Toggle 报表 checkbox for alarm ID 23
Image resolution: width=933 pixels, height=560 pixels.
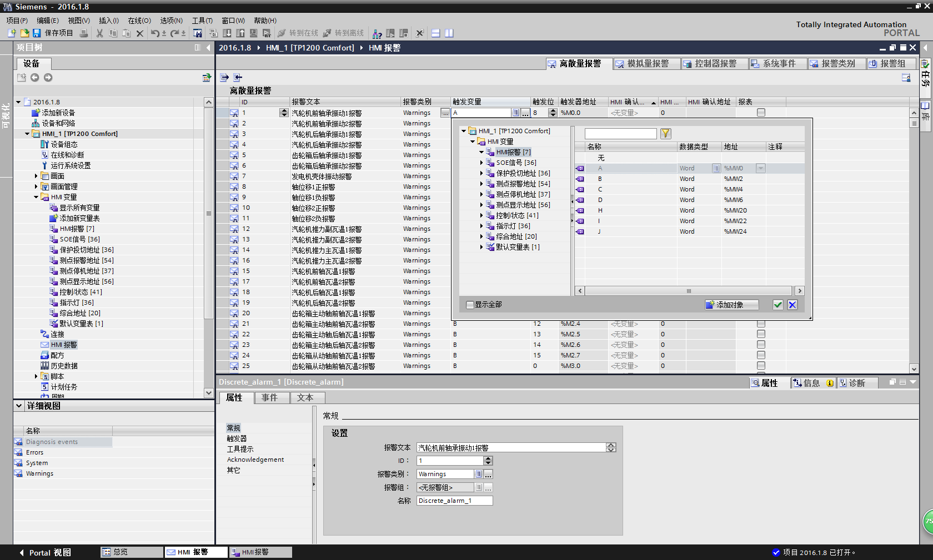(761, 345)
